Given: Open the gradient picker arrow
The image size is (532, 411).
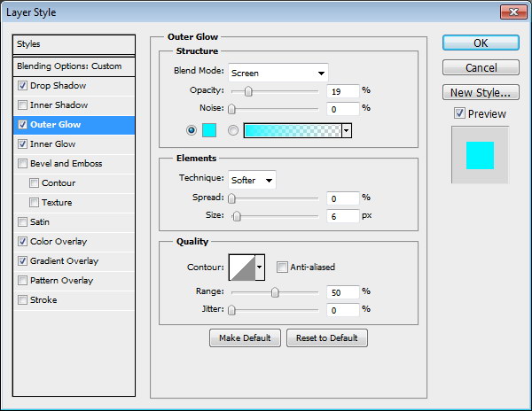Looking at the screenshot, I should (347, 130).
